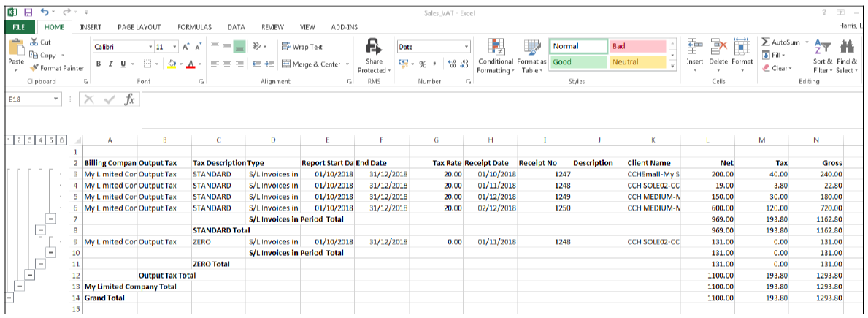
Task: Click the Cut scissors icon
Action: coord(33,42)
